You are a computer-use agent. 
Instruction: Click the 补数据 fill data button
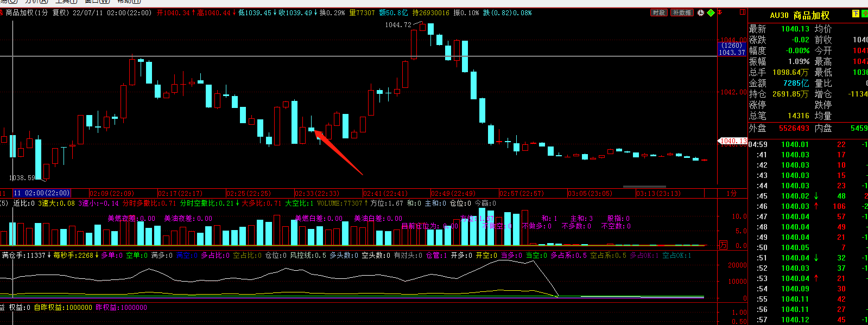coord(682,12)
